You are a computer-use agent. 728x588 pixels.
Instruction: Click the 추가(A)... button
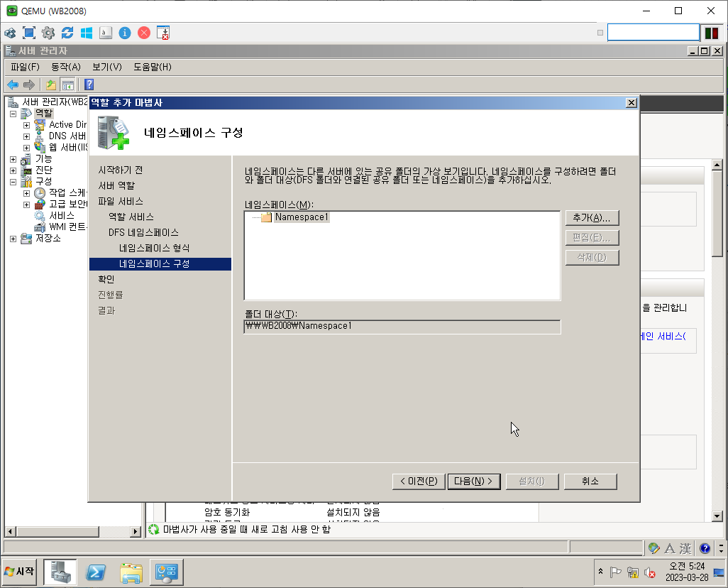(x=592, y=217)
